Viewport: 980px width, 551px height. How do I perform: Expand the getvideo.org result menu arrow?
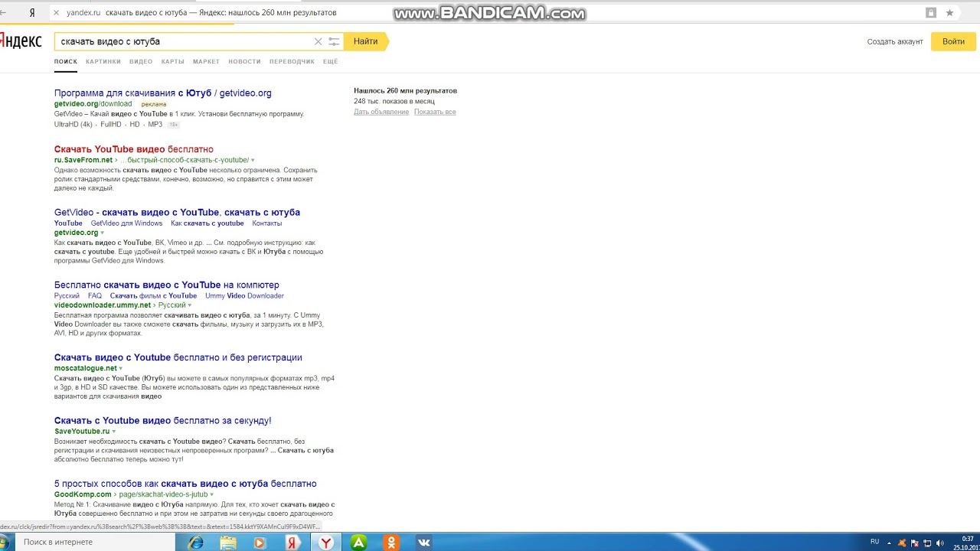pyautogui.click(x=103, y=233)
